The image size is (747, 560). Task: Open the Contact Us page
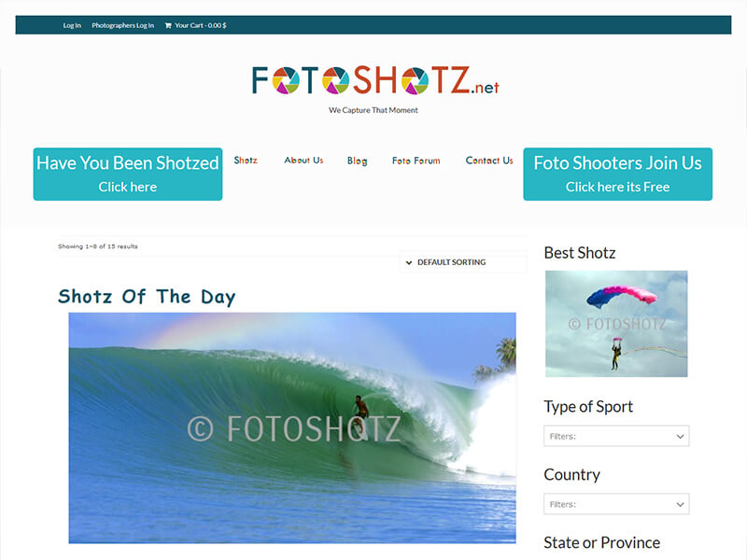click(488, 161)
